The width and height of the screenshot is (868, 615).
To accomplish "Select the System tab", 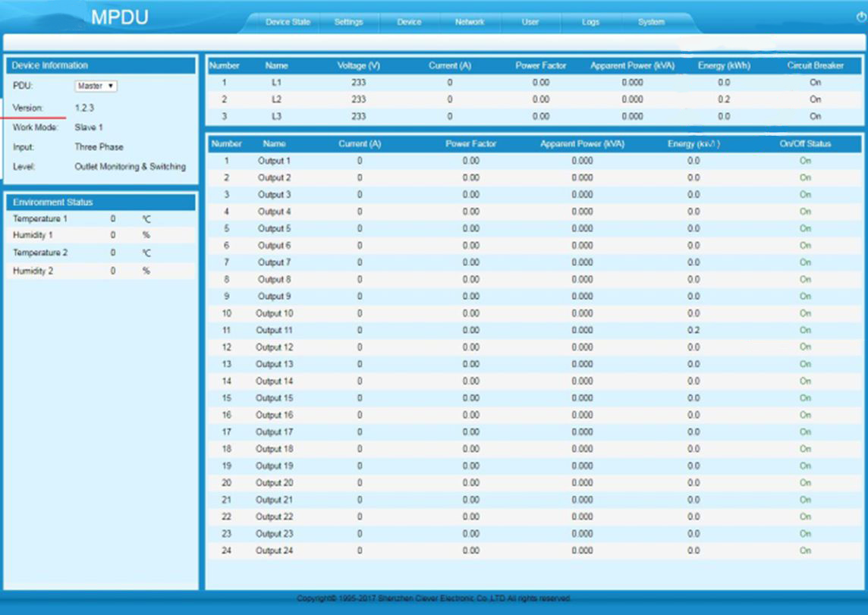I will click(x=651, y=23).
